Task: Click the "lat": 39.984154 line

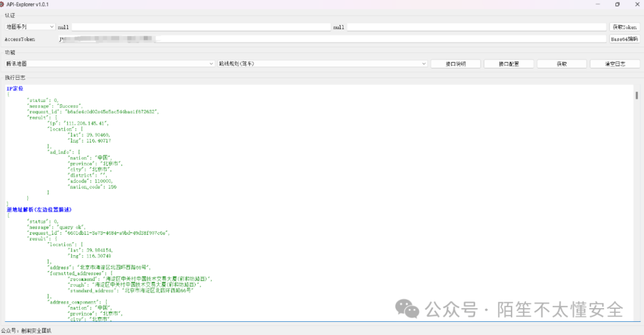Action: (x=90, y=250)
